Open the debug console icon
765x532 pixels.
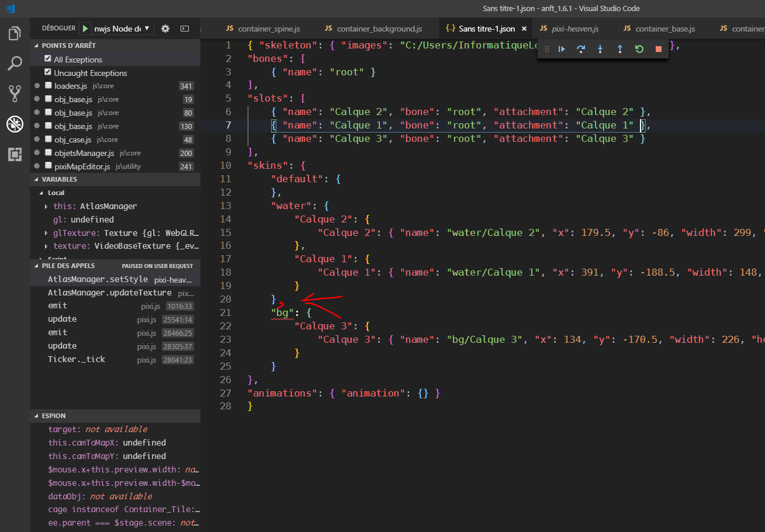pyautogui.click(x=184, y=28)
